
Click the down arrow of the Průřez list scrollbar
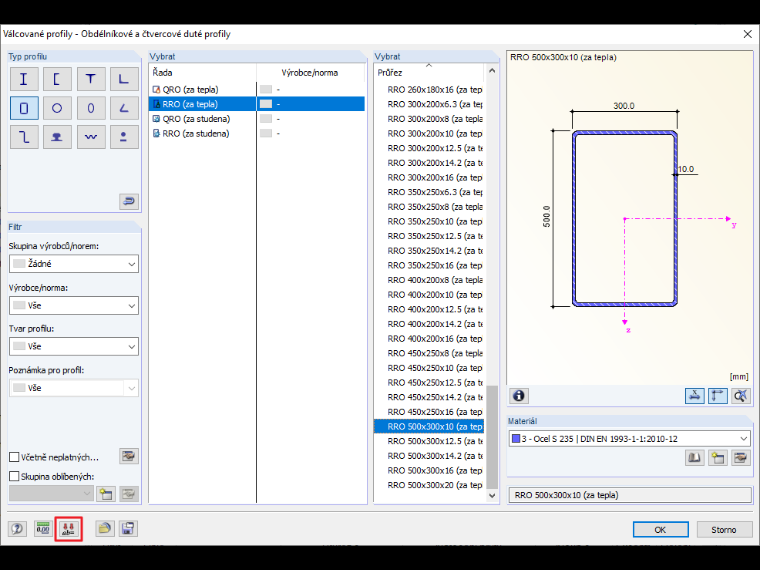click(492, 495)
